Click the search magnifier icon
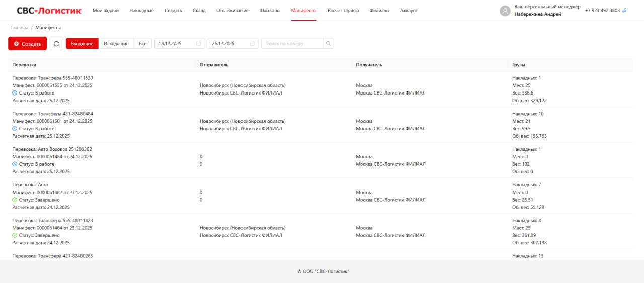644x283 pixels. click(328, 44)
